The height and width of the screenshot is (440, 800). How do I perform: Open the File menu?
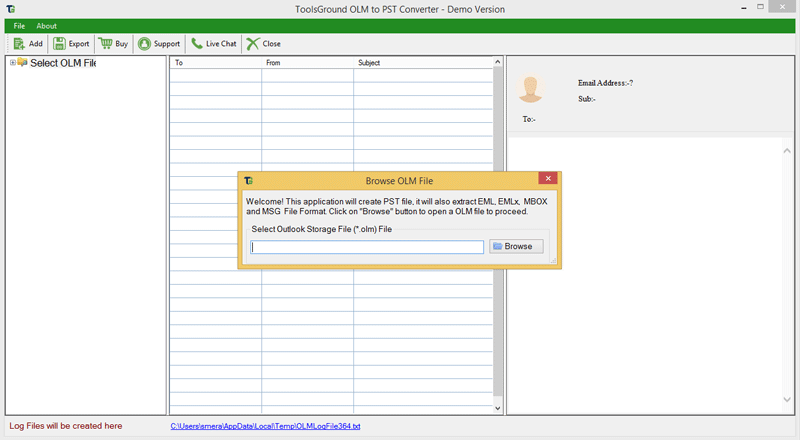19,25
